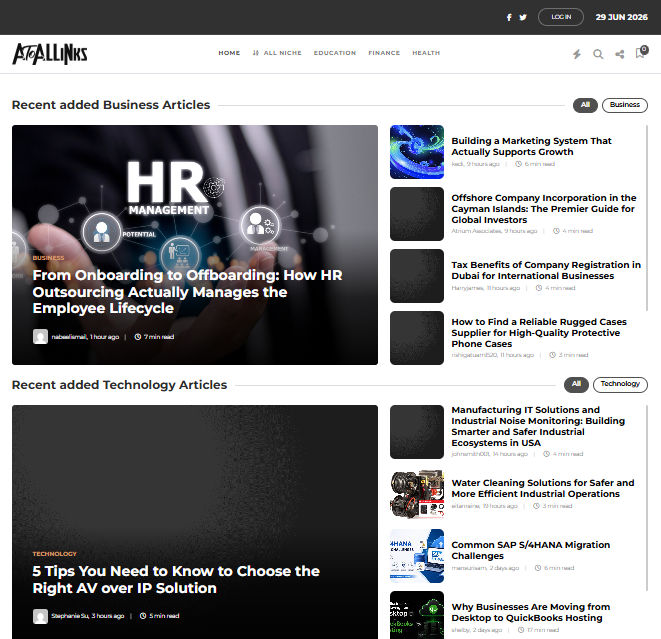Click the Marketing System article thumbnail
The width and height of the screenshot is (661, 639).
click(416, 152)
